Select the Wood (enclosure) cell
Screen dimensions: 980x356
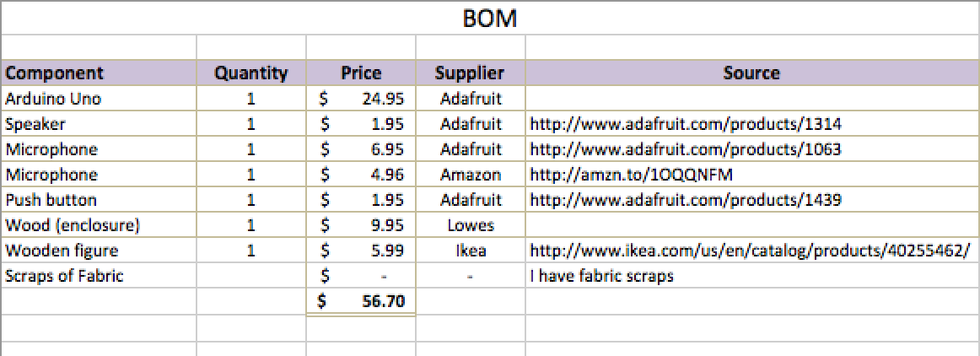tap(72, 225)
